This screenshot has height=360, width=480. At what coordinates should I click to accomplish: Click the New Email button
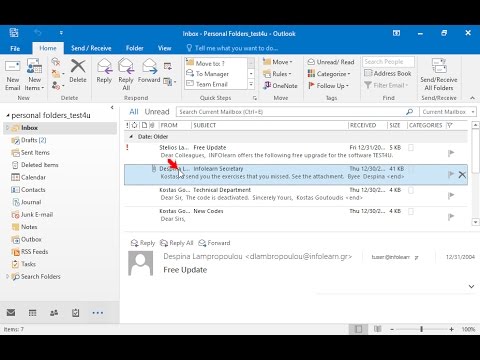point(13,75)
